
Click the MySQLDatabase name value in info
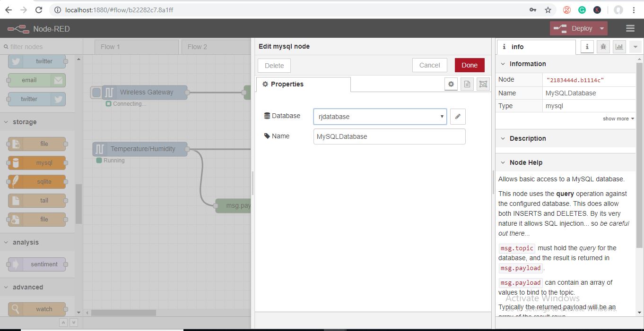[571, 93]
